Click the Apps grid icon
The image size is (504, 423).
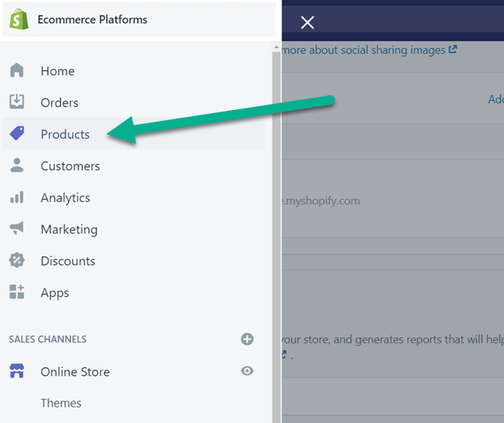click(x=17, y=293)
